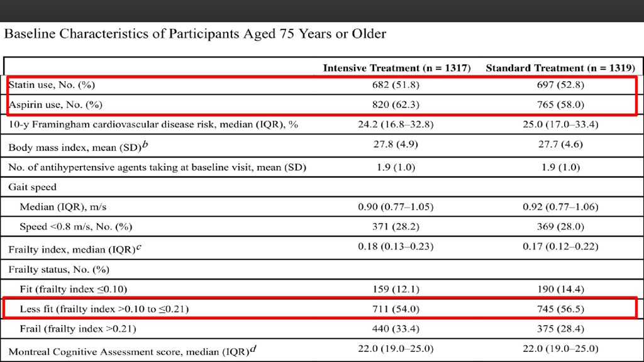
Task: Select the 'Less fit (frailty index >0.10 to ≤0.21)' label
Action: pyautogui.click(x=104, y=309)
